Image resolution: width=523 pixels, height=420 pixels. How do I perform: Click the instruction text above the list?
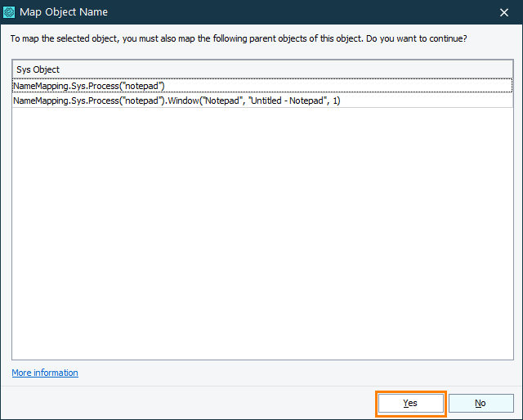pyautogui.click(x=163, y=38)
